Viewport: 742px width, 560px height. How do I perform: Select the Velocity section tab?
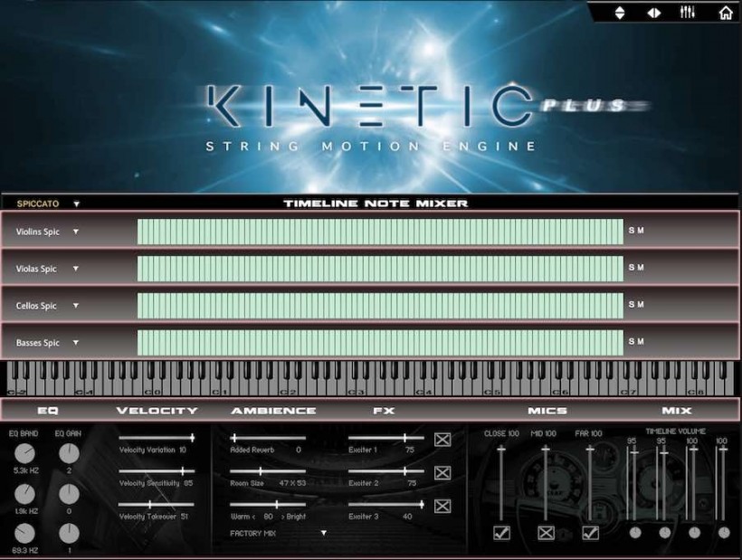pyautogui.click(x=157, y=411)
